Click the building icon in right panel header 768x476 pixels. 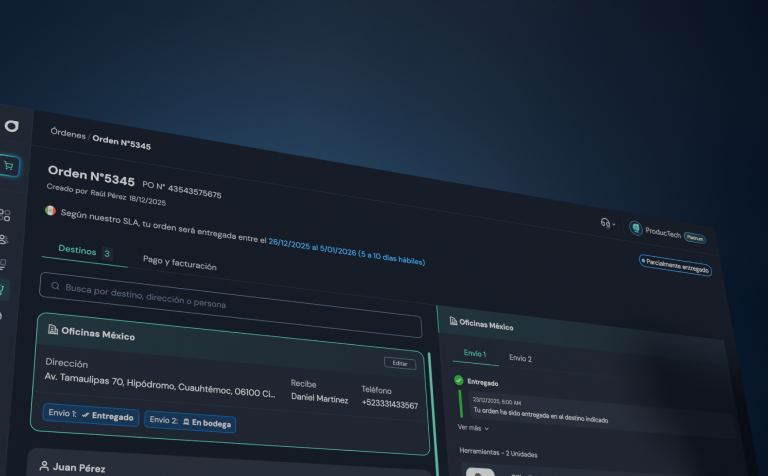point(454,321)
